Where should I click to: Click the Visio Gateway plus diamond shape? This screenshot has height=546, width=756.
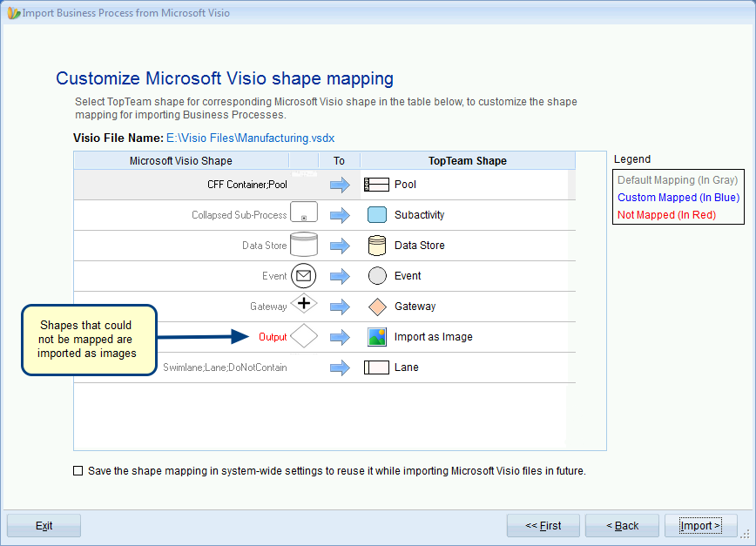pyautogui.click(x=304, y=304)
